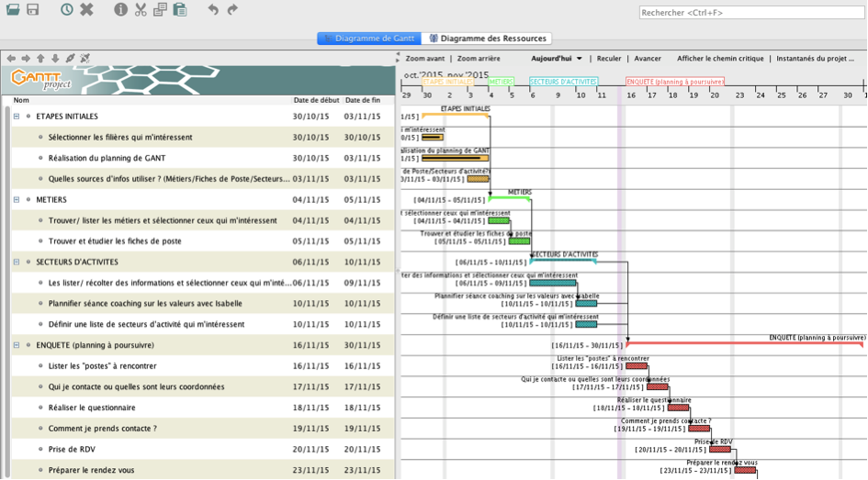Select task Qui je contacte ou quelles coordonnées
The width and height of the screenshot is (868, 480).
point(136,387)
